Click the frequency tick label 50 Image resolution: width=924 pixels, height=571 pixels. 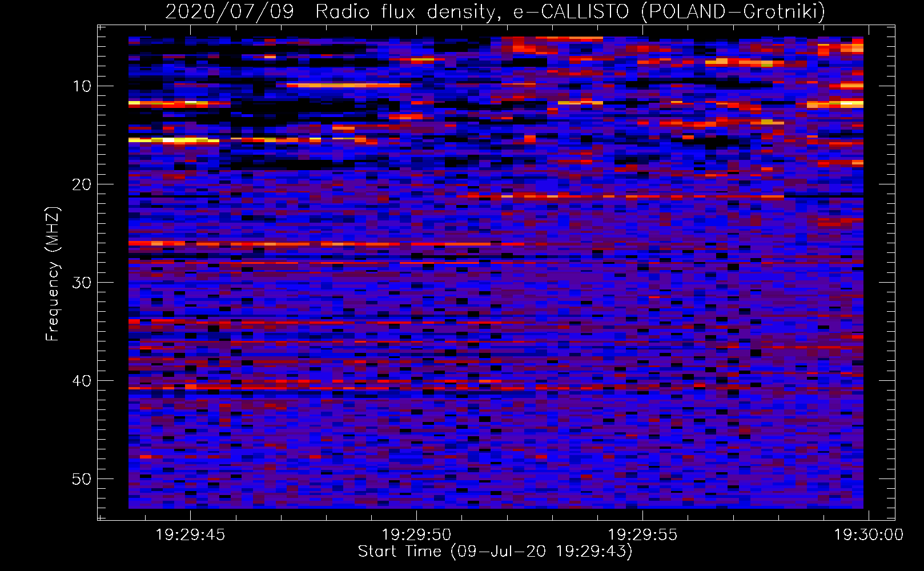coord(82,479)
